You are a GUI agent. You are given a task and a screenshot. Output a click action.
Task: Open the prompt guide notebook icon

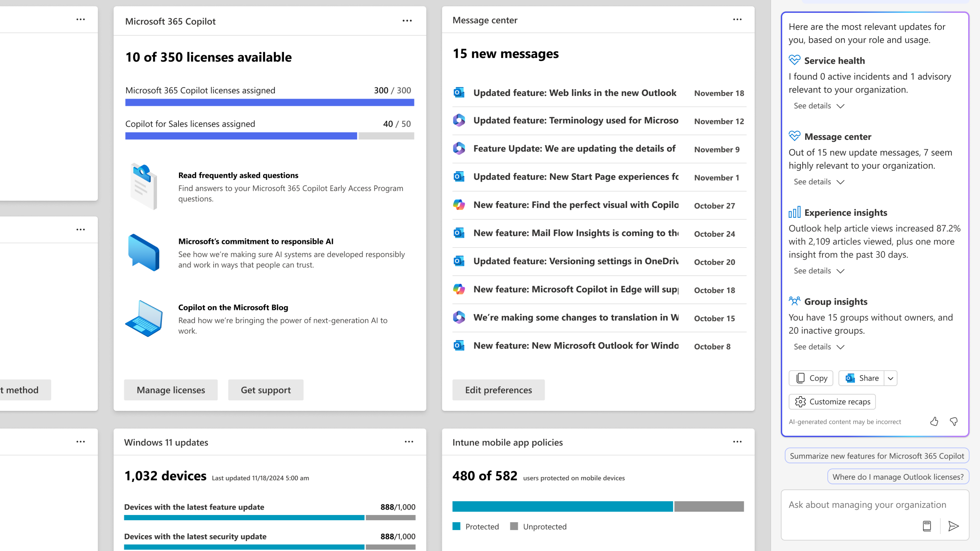click(927, 526)
